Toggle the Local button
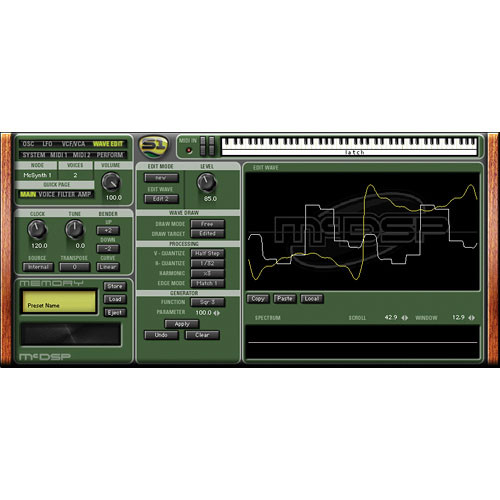The image size is (500, 500). [312, 299]
